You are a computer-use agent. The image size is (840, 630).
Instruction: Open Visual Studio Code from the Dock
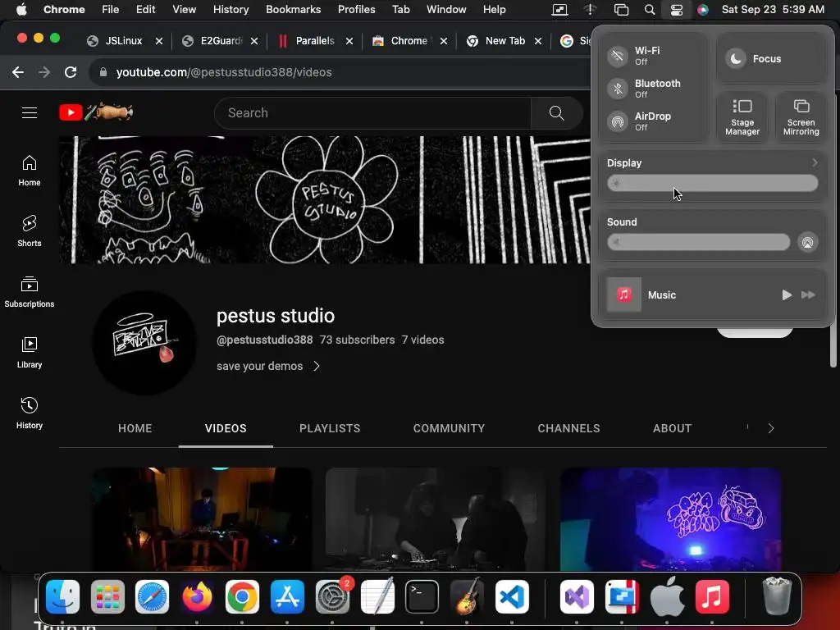[512, 597]
